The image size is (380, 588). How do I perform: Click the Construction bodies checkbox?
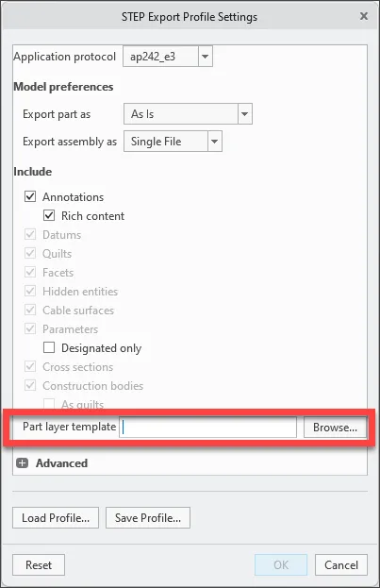click(x=30, y=385)
